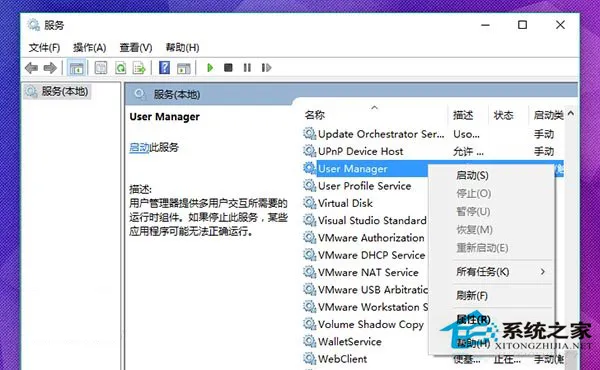Click gear icon beside WalletService

(x=309, y=341)
